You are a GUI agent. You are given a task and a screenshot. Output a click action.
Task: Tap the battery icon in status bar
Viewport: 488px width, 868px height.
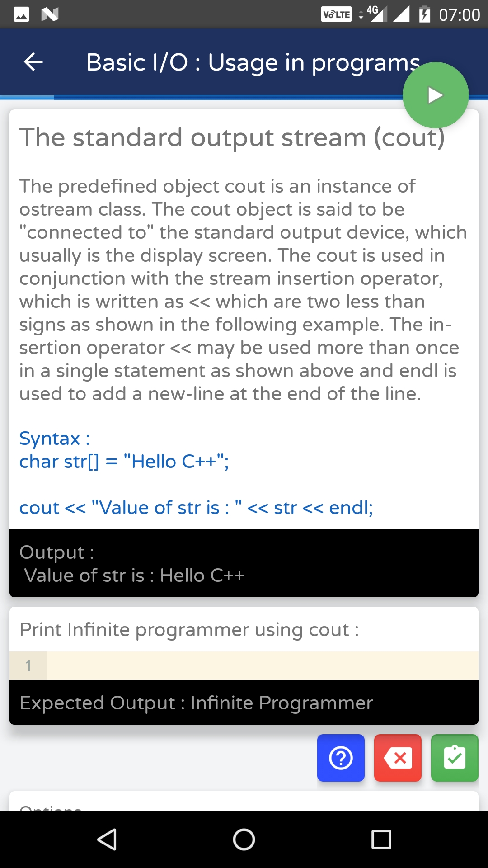pos(424,14)
